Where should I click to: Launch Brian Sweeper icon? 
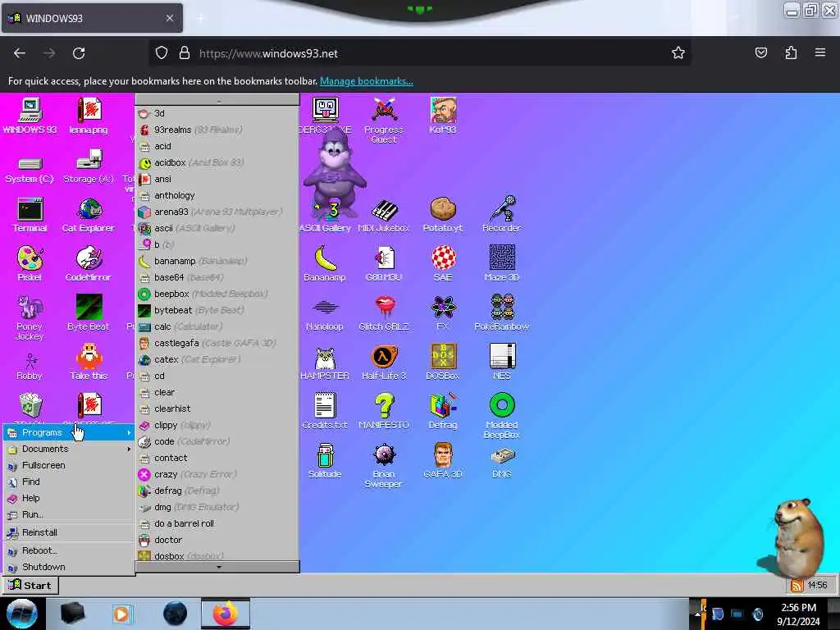tap(384, 466)
